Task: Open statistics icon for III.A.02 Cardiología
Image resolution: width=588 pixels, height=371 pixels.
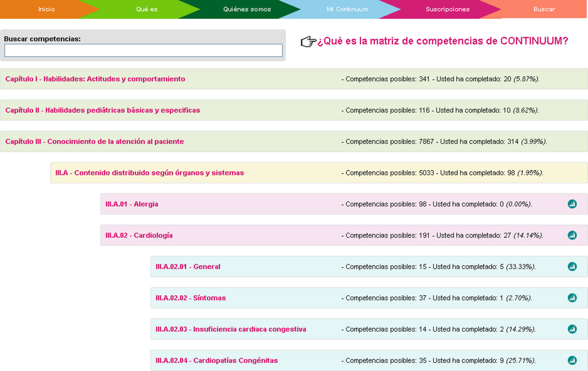Action: [x=572, y=235]
